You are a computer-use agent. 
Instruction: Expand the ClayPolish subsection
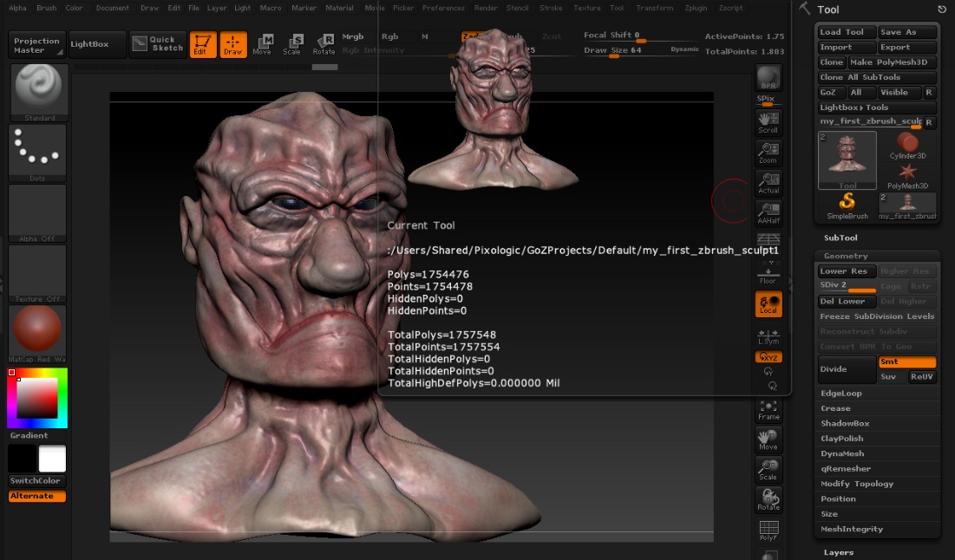(x=841, y=439)
